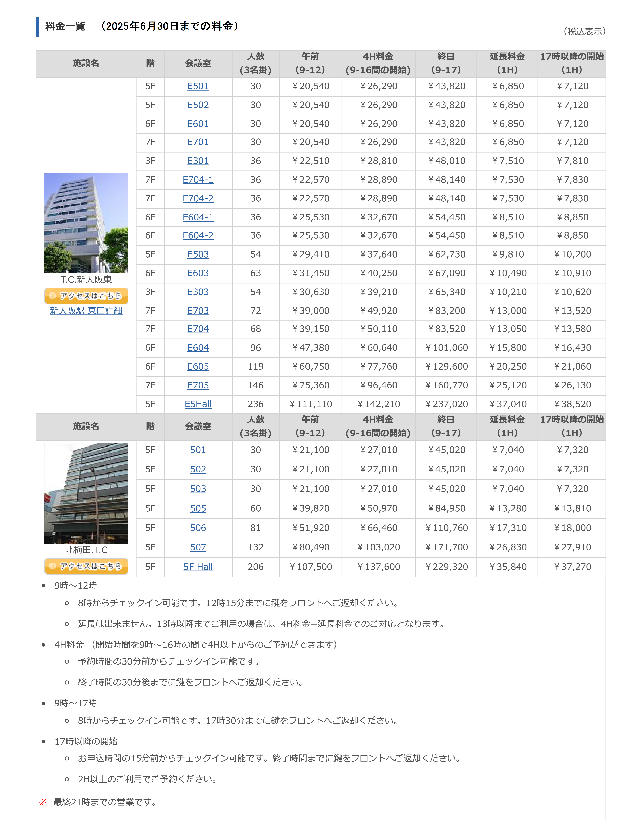Open the E704-1 meeting room link
Viewport: 641px width, 840px height.
pyautogui.click(x=198, y=180)
